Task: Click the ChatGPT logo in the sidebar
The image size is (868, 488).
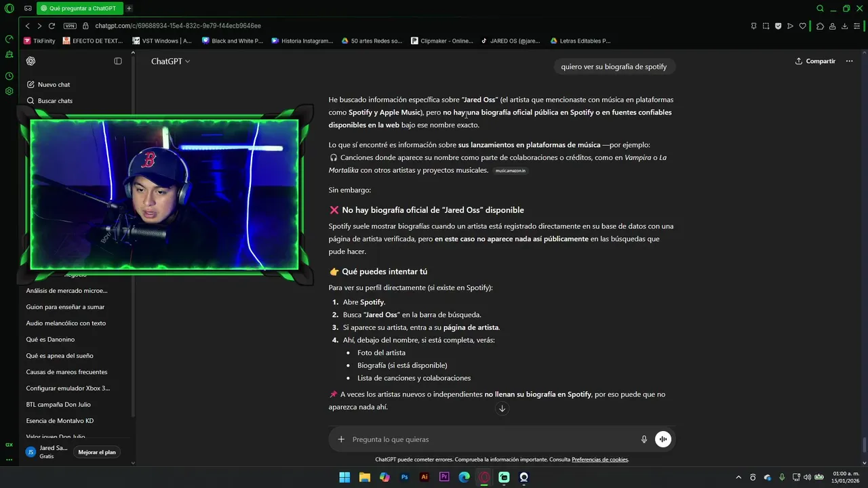Action: (31, 61)
